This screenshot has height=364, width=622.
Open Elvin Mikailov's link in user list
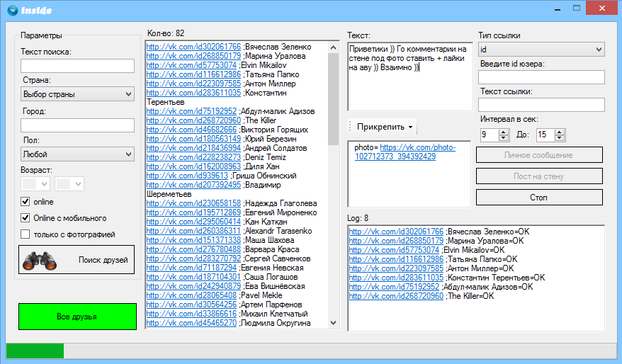(191, 65)
